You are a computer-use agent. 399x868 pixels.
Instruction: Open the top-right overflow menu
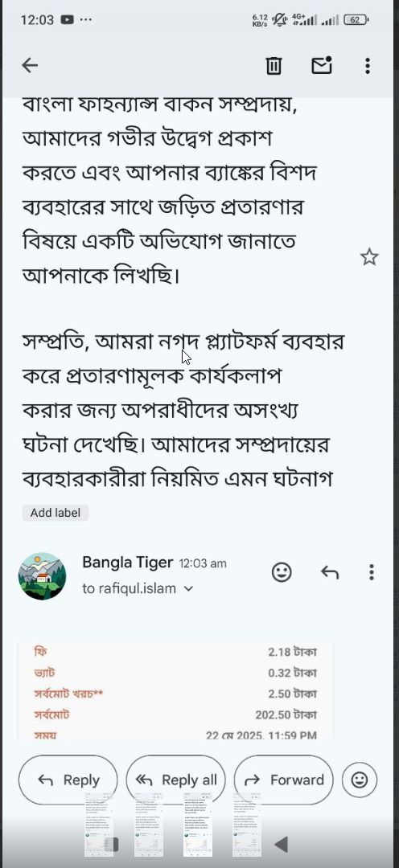click(x=368, y=66)
